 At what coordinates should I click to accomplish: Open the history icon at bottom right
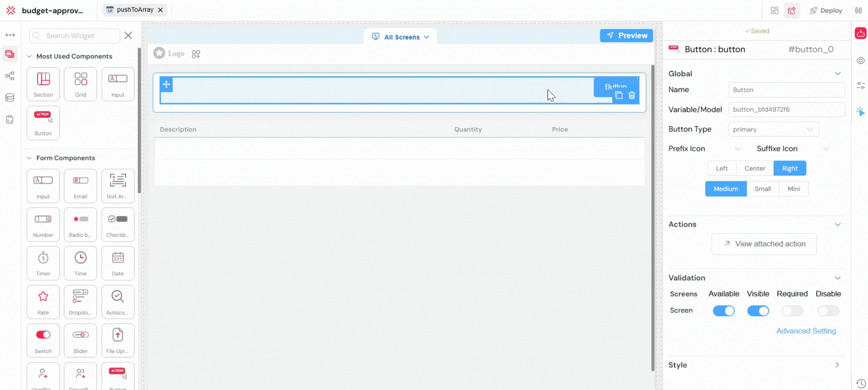(x=861, y=383)
